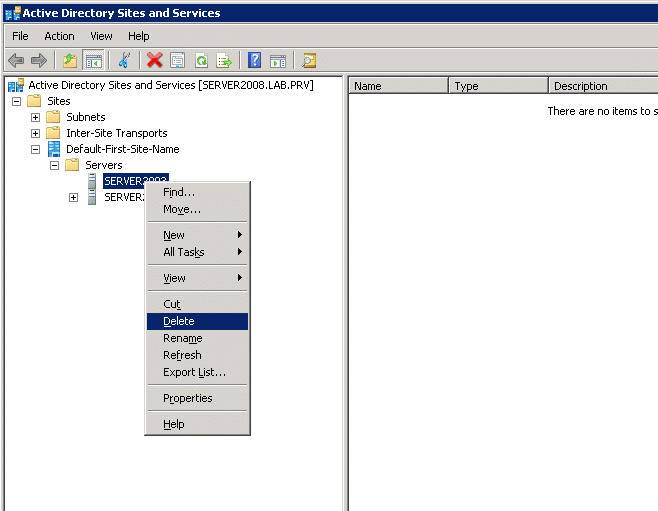Select the Servers tree item label

pyautogui.click(x=104, y=165)
